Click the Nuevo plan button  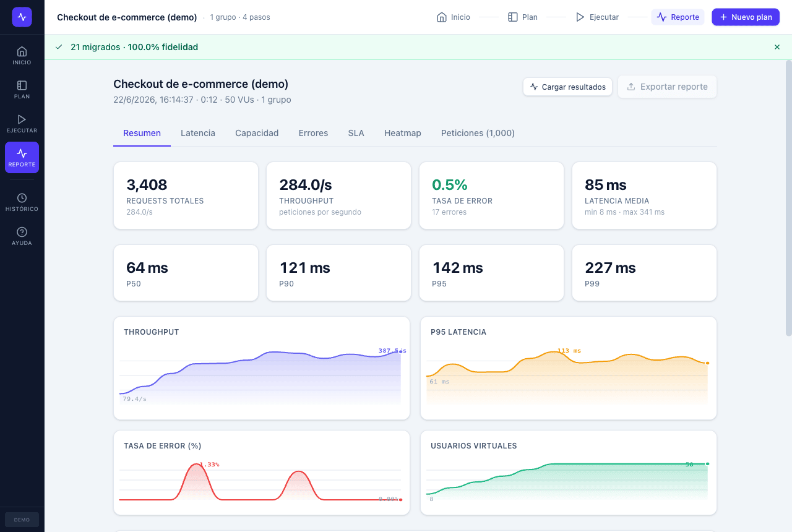(x=746, y=17)
